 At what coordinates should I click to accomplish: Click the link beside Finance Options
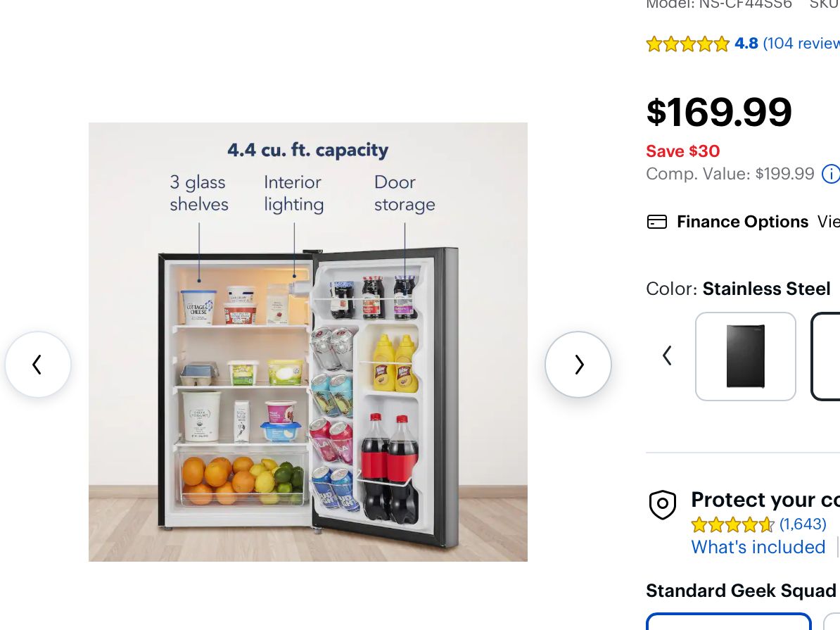click(829, 222)
